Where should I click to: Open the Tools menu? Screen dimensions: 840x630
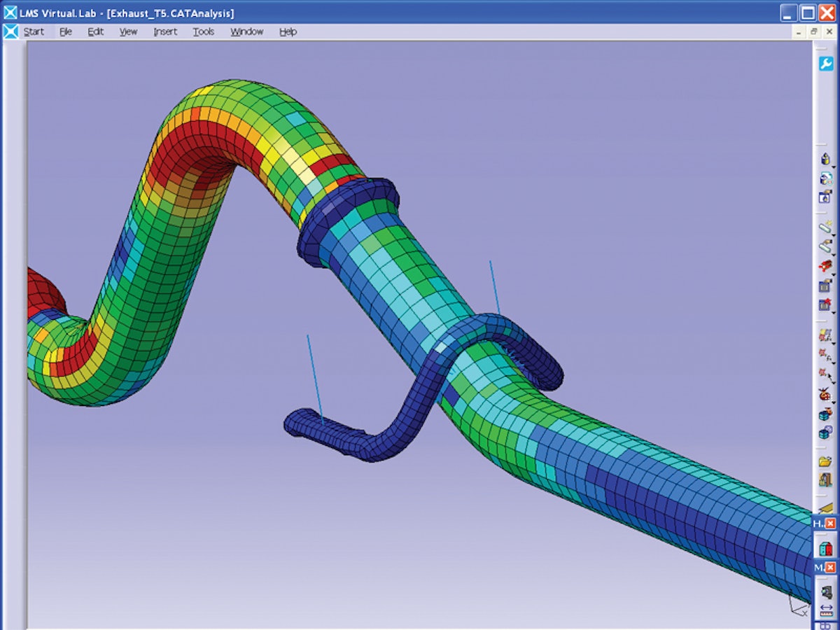point(204,31)
